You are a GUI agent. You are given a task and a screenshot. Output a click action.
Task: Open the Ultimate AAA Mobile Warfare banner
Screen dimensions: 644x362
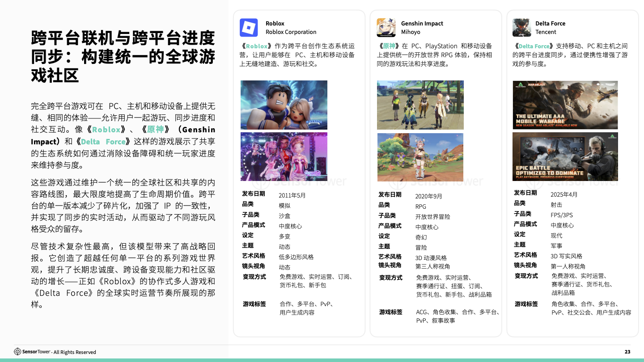pyautogui.click(x=565, y=105)
